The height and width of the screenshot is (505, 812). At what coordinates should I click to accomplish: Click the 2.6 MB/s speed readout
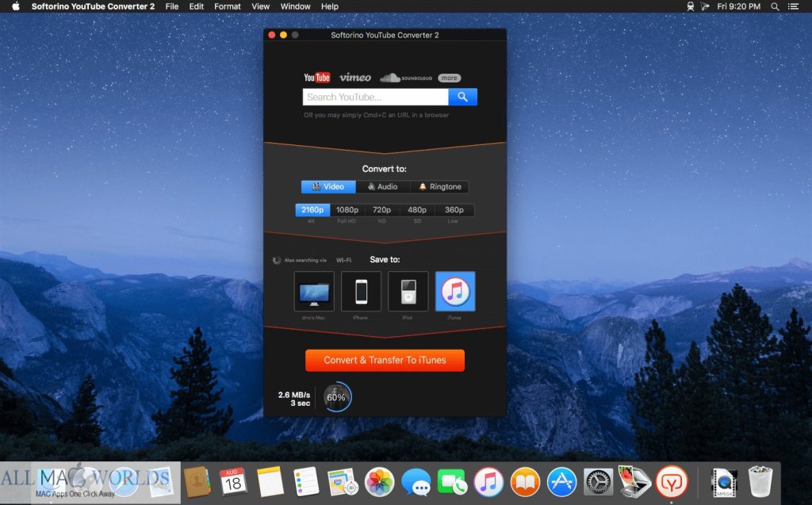(x=294, y=395)
